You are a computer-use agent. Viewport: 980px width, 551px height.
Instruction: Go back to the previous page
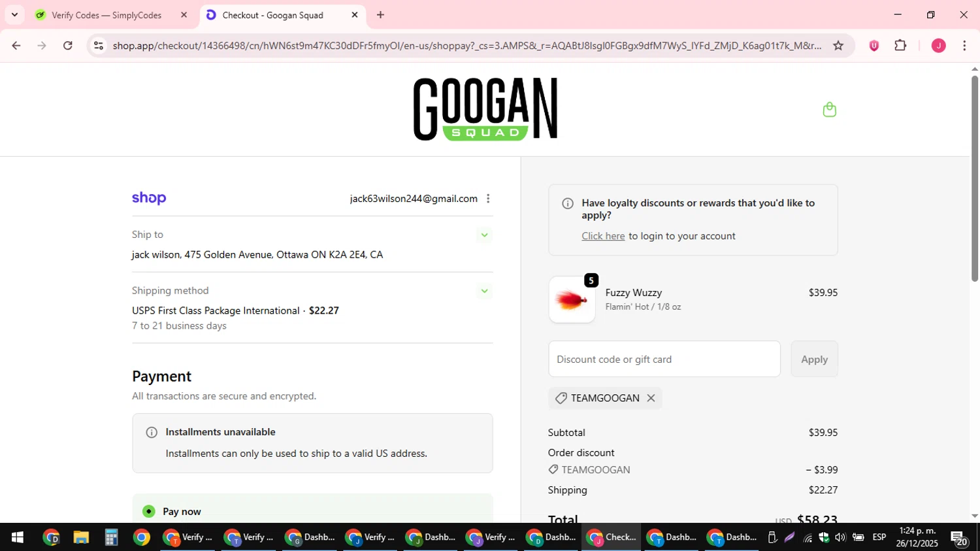coord(16,46)
